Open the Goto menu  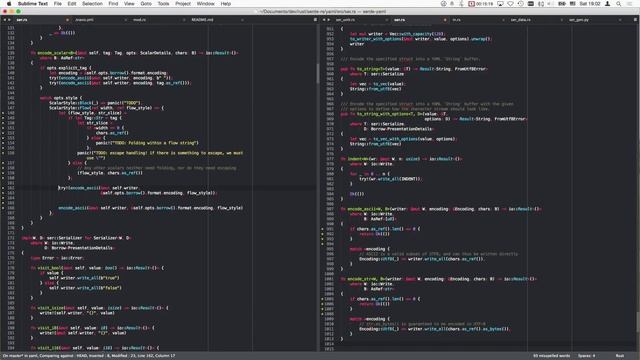pos(146,4)
